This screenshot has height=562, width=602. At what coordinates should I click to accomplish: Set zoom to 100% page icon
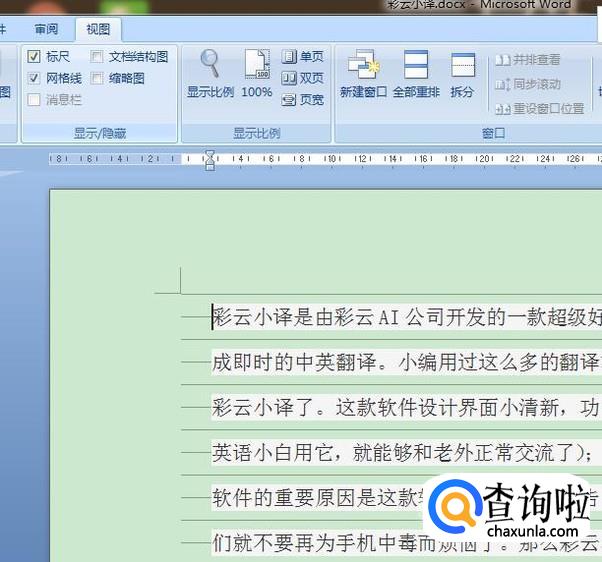point(257,74)
